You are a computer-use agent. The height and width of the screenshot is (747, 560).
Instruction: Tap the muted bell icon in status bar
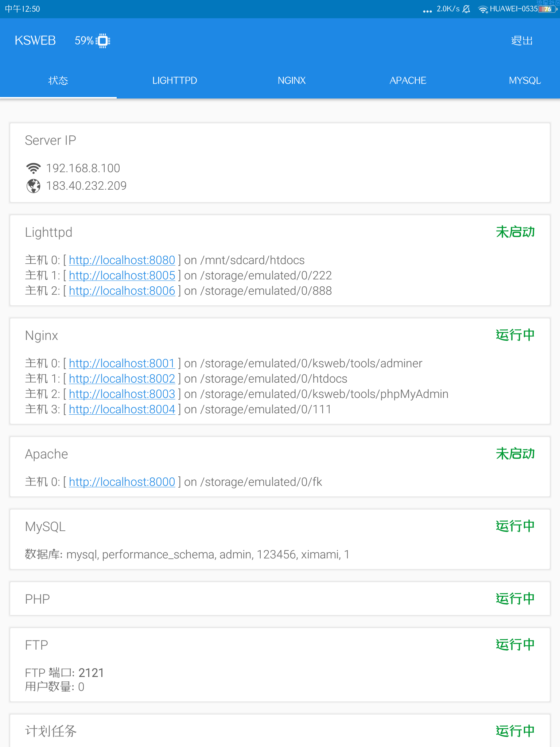tap(466, 9)
